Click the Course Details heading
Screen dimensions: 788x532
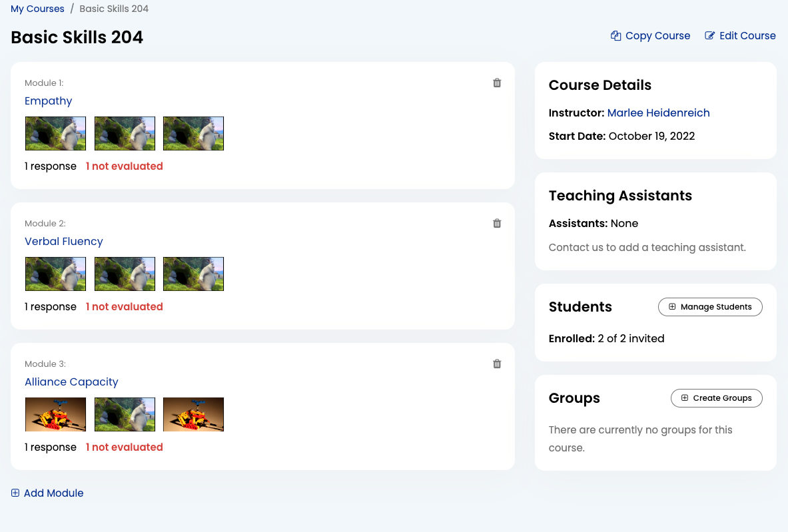600,85
